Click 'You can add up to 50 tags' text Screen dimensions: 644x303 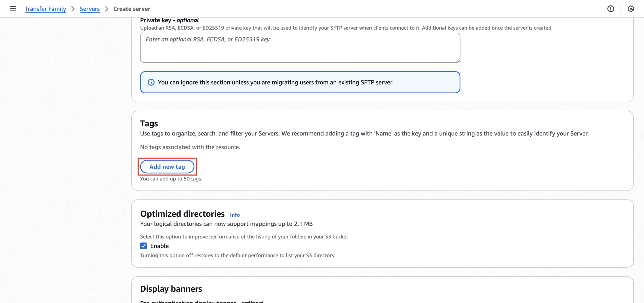171,179
